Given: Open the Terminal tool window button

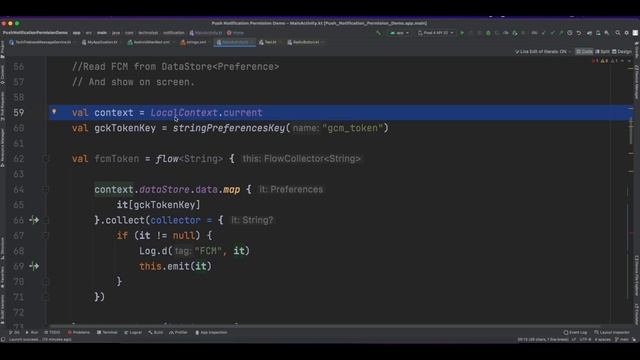Looking at the screenshot, I should click(x=107, y=332).
